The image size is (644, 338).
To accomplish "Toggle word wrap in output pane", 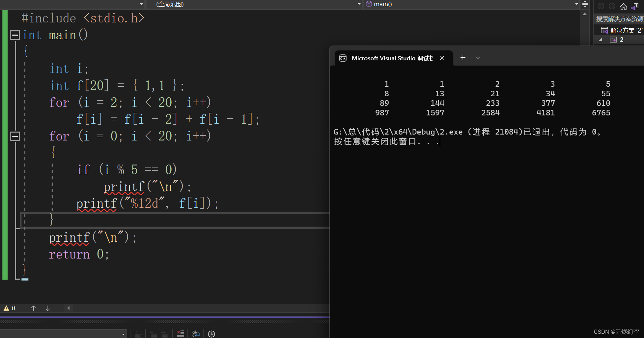I will [x=196, y=334].
